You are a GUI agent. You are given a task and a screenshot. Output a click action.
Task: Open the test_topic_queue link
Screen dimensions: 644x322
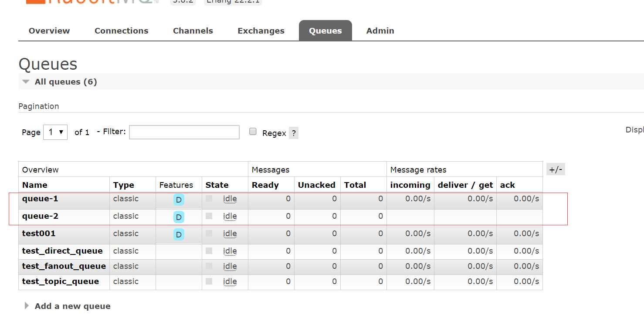pyautogui.click(x=61, y=281)
